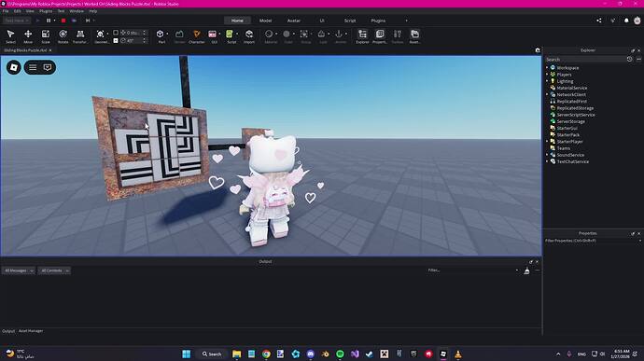Switch to the Plugins ribbon tab
The height and width of the screenshot is (361, 644).
pos(378,21)
